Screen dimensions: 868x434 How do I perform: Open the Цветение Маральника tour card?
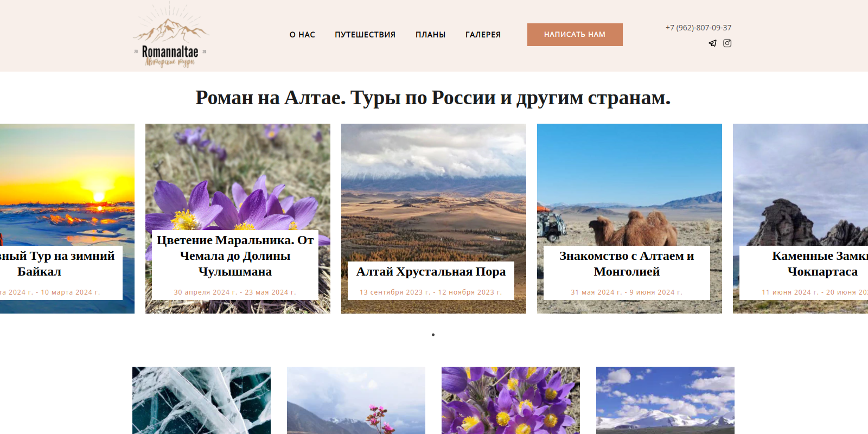tap(238, 219)
